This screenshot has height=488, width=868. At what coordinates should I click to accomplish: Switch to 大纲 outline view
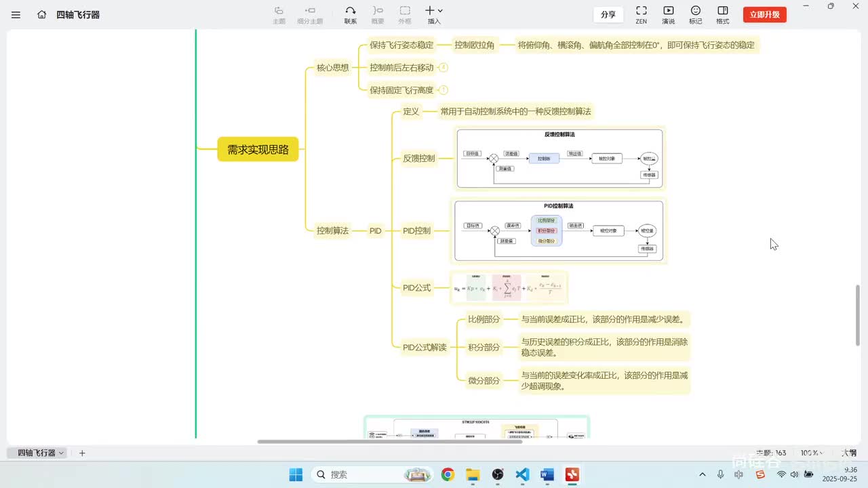click(848, 453)
